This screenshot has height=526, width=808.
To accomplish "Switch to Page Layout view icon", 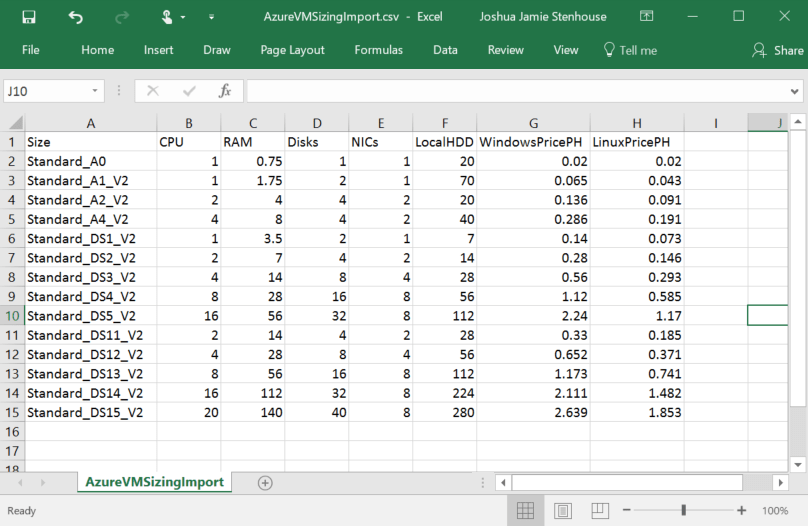I will coord(563,511).
